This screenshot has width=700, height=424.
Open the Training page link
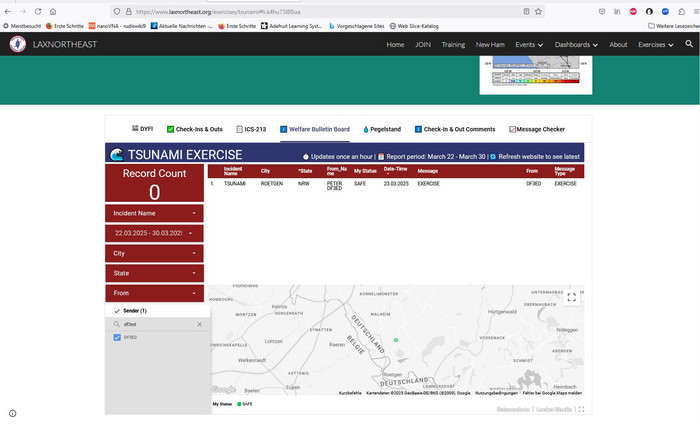click(x=453, y=44)
